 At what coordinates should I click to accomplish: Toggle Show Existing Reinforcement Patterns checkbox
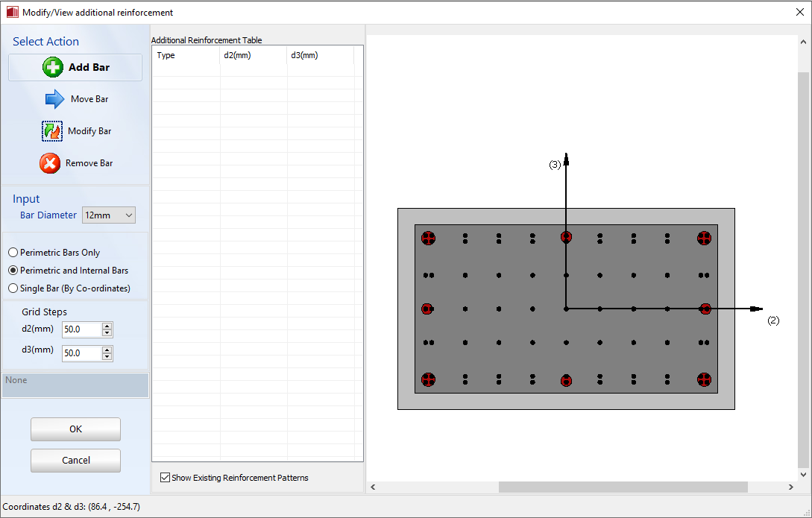pos(166,478)
